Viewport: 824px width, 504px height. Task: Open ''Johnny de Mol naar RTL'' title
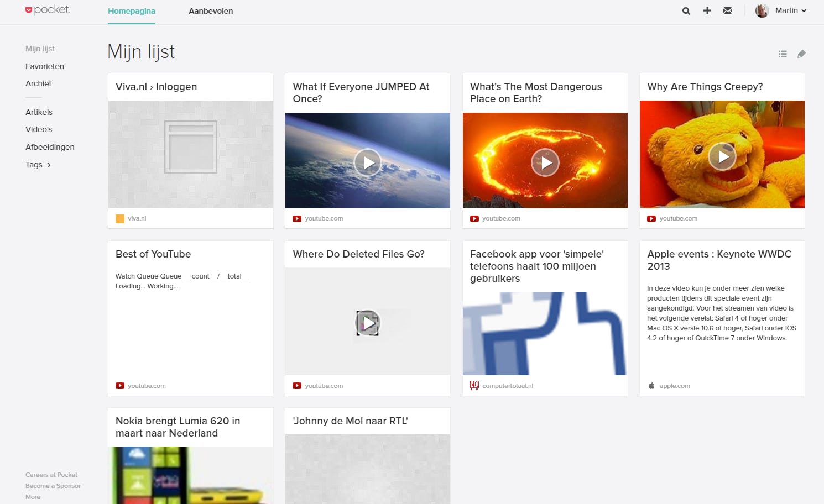click(351, 421)
